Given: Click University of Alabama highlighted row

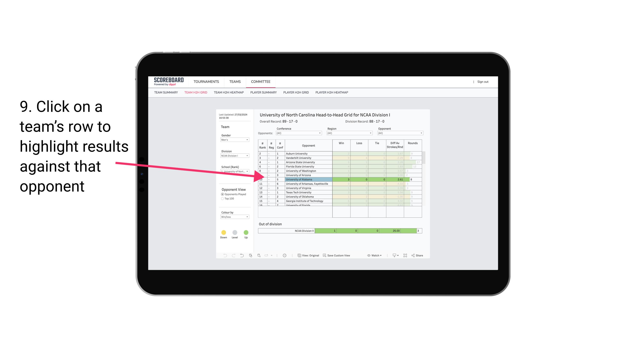Looking at the screenshot, I should click(x=339, y=179).
